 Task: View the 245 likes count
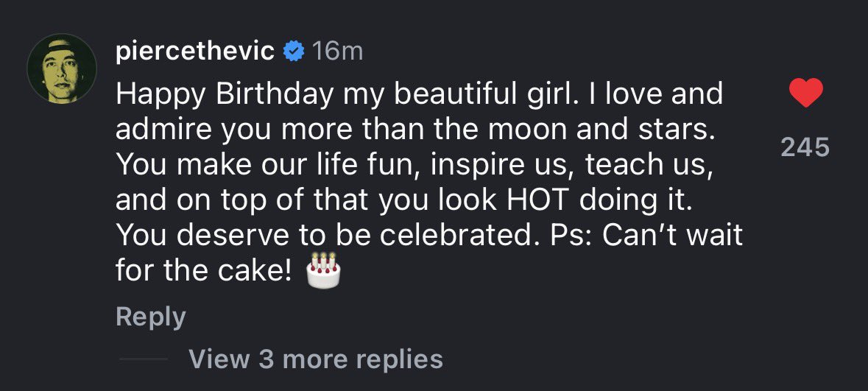[x=805, y=148]
